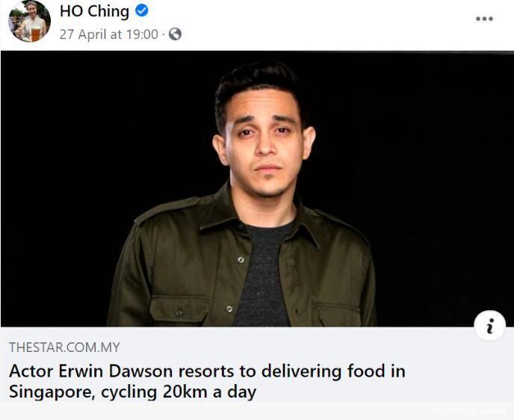This screenshot has height=420, width=514.
Task: Open the HO Ching profile picture
Action: pos(29,22)
